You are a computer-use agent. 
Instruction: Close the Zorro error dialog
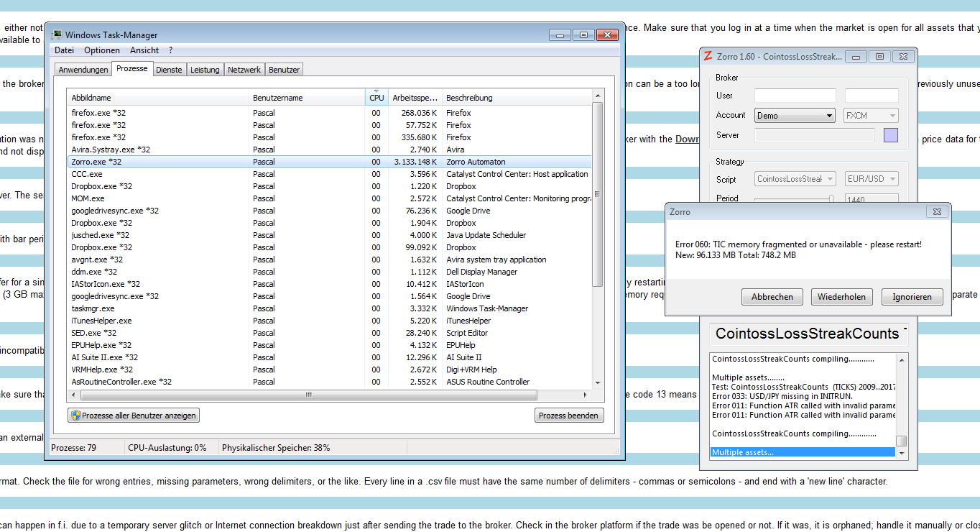click(x=936, y=212)
